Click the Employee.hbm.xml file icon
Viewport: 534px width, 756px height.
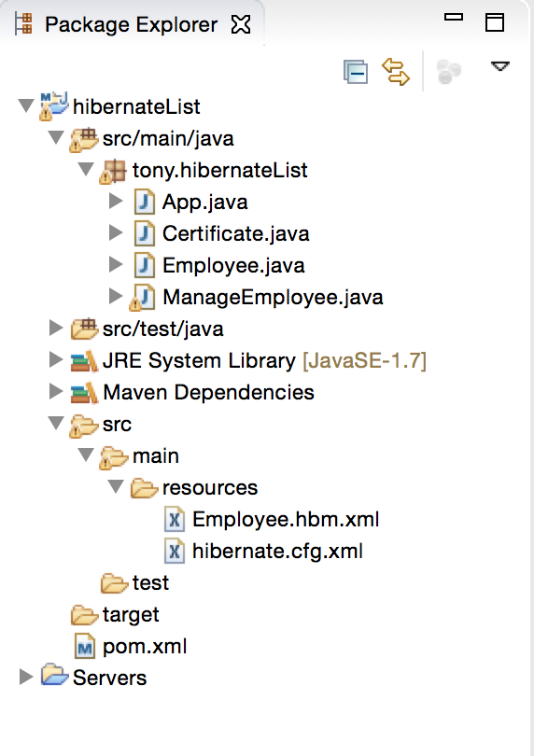[x=175, y=519]
